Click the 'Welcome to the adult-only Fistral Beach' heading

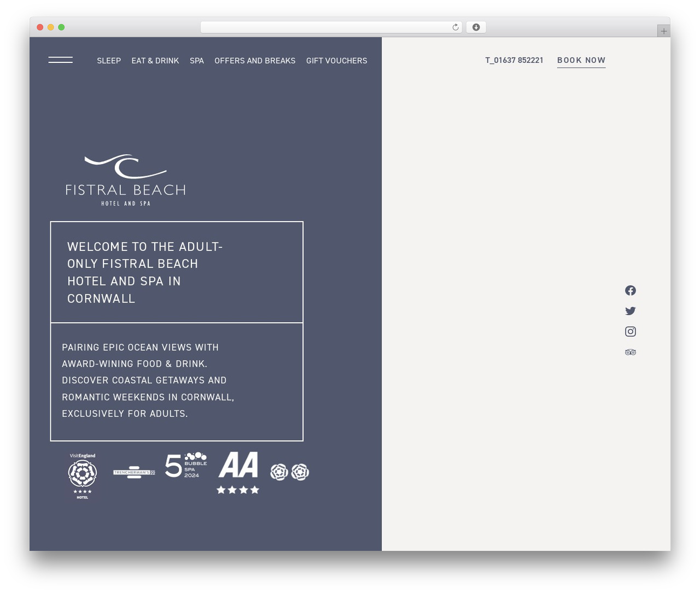click(x=145, y=272)
